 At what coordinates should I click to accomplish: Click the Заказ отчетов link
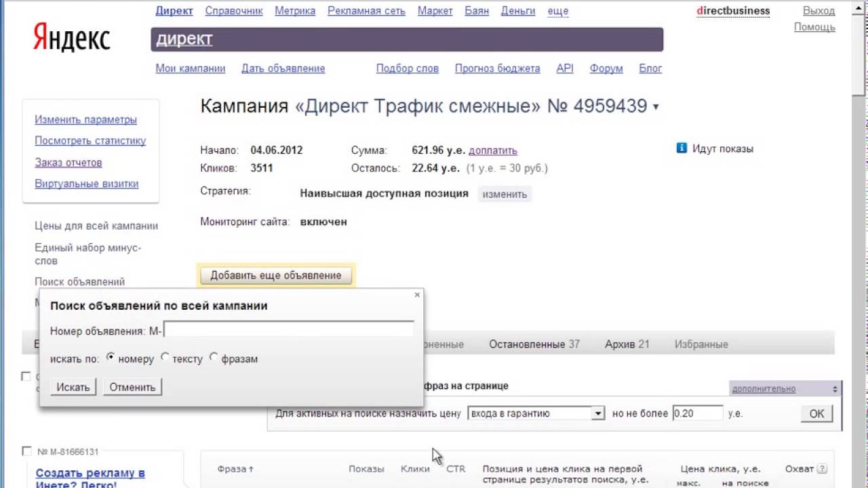point(68,163)
